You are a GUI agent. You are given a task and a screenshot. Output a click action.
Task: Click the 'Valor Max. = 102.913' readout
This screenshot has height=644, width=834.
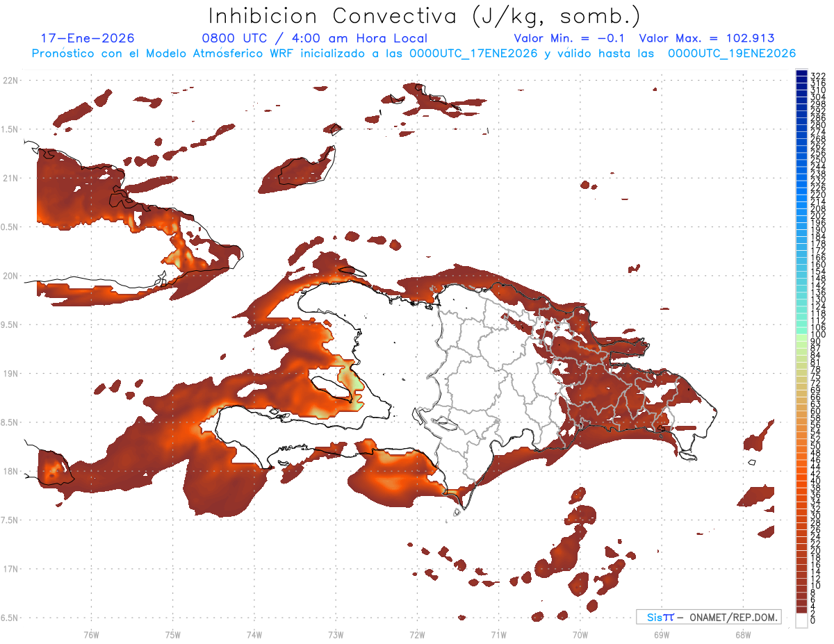click(707, 38)
